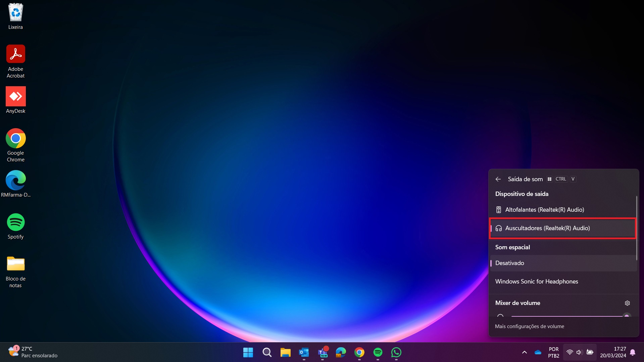644x362 pixels.
Task: Launch Outlook from the taskbar
Action: point(304,352)
